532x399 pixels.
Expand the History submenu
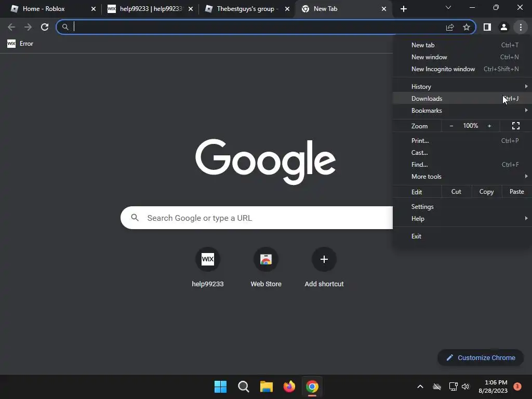click(x=462, y=87)
